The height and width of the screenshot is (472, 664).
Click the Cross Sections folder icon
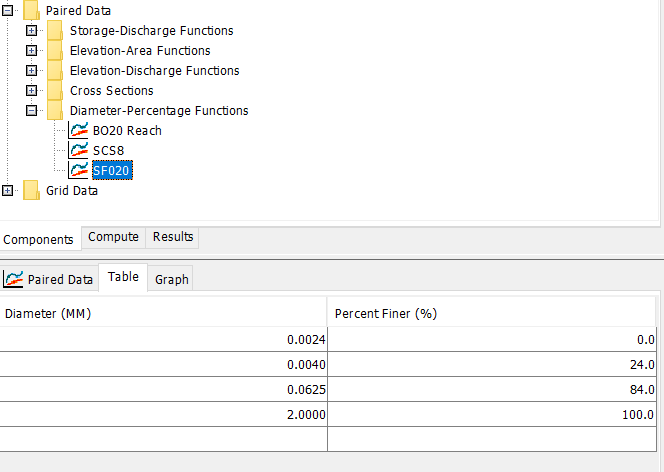(54, 91)
